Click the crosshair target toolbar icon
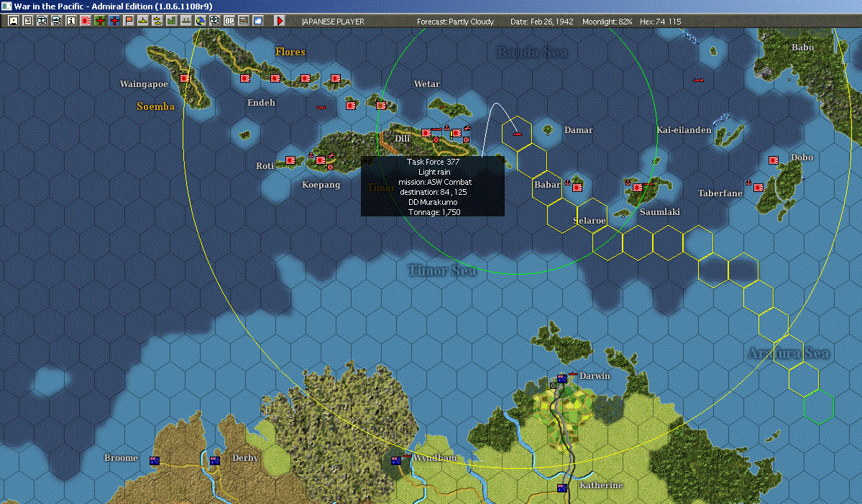Viewport: 862px width, 504px height. (214, 21)
